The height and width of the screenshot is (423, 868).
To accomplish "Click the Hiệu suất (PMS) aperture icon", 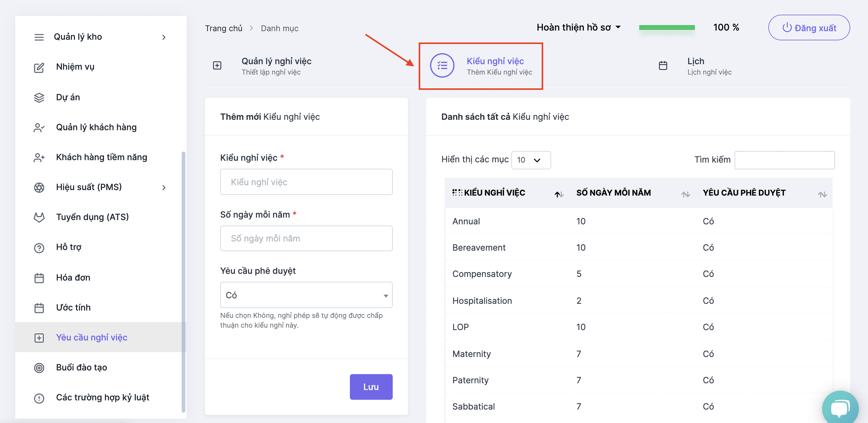I will coord(39,188).
